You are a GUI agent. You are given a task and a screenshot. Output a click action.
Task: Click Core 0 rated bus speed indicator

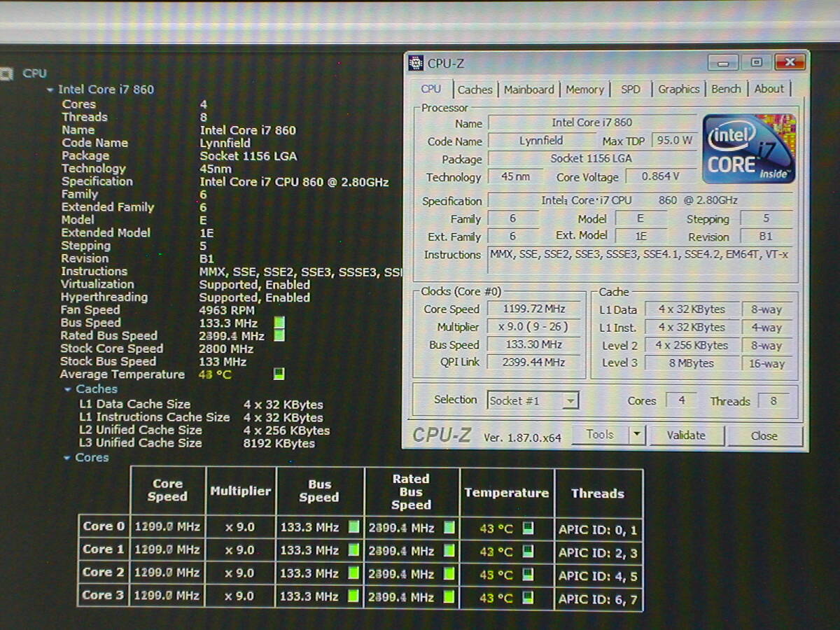point(449,528)
